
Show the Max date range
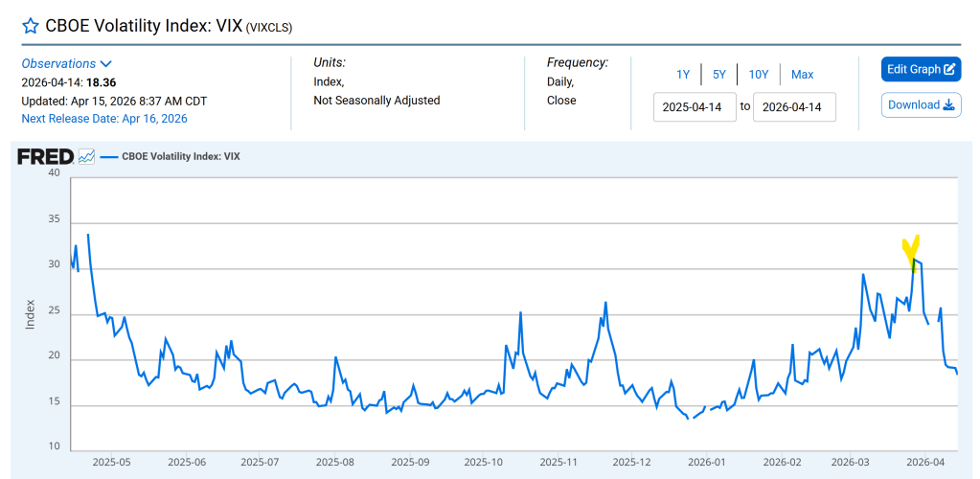tap(802, 74)
